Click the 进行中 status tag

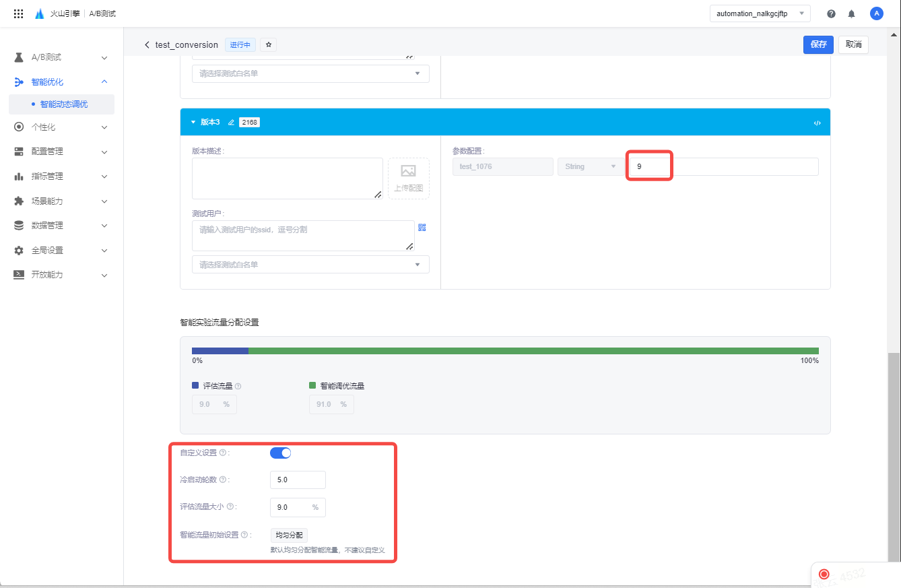click(x=240, y=45)
